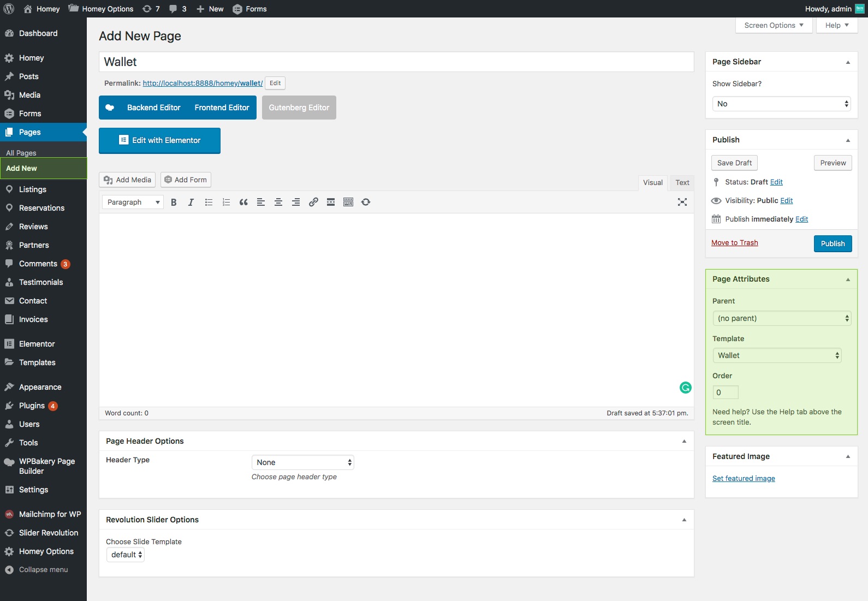Click the Order number field
This screenshot has width=868, height=601.
(726, 392)
